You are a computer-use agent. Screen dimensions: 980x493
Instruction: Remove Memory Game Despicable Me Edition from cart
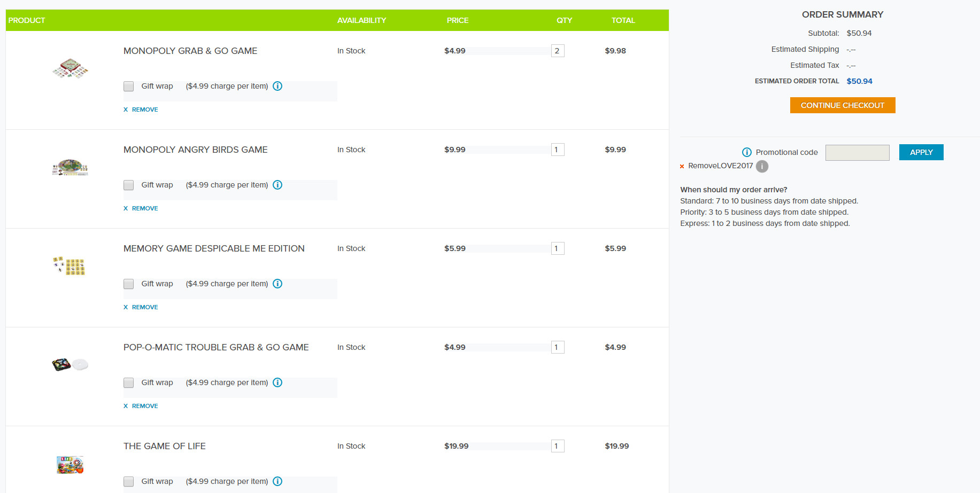pyautogui.click(x=141, y=307)
